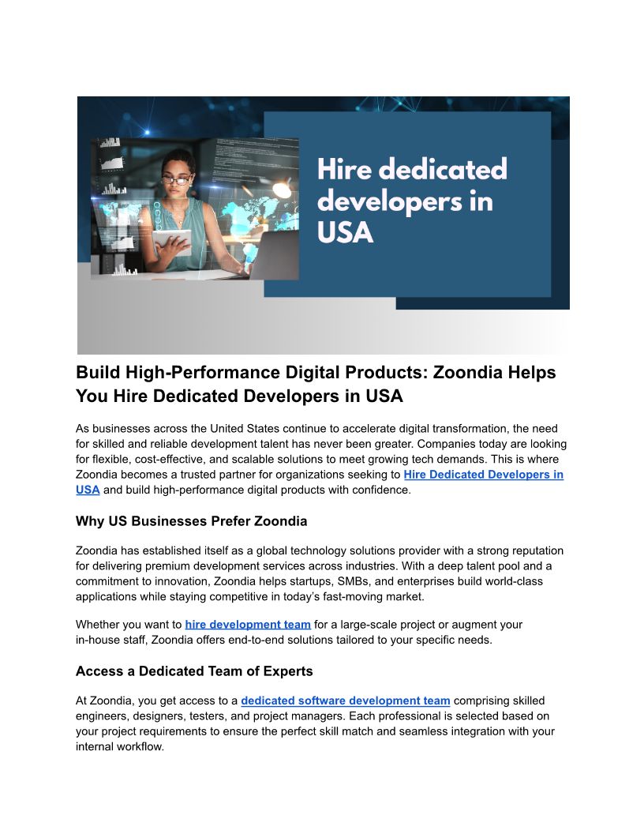Click the large "USA" word in the banner

pyautogui.click(x=345, y=233)
